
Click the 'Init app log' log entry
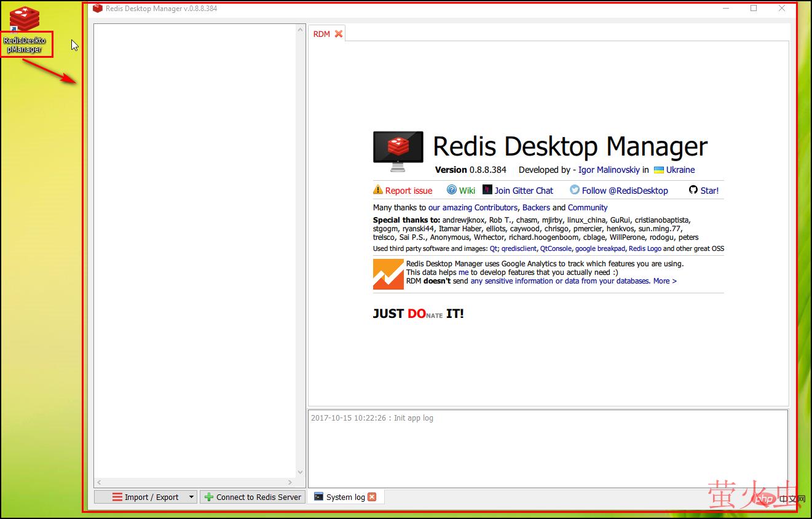(372, 418)
